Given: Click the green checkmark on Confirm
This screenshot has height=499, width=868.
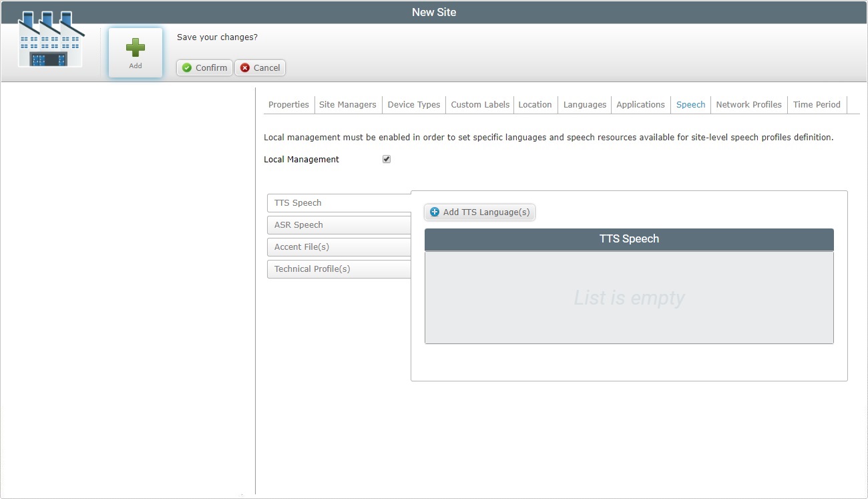Looking at the screenshot, I should (186, 67).
